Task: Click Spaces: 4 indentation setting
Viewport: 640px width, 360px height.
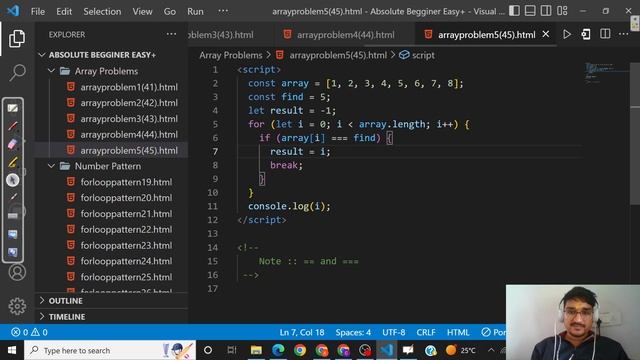Action: coord(353,332)
